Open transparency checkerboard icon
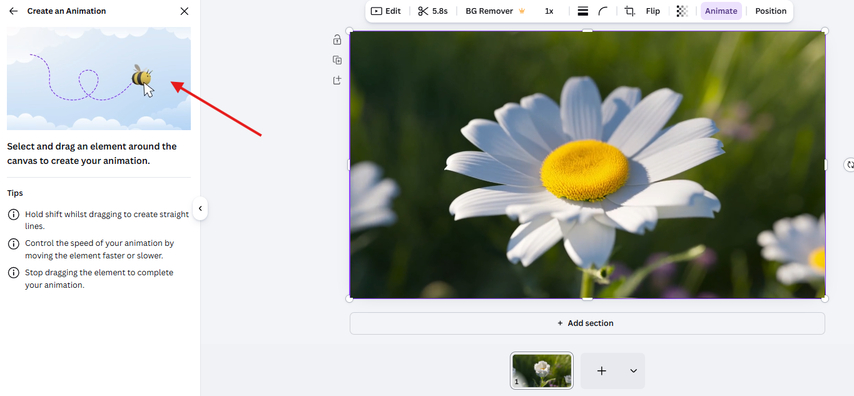This screenshot has width=854, height=396. [x=682, y=11]
